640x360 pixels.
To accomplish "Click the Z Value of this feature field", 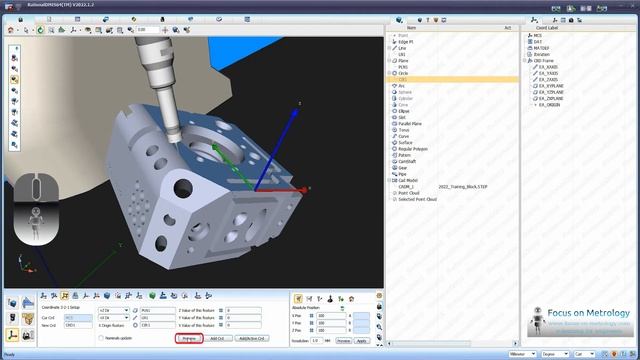I will click(243, 311).
